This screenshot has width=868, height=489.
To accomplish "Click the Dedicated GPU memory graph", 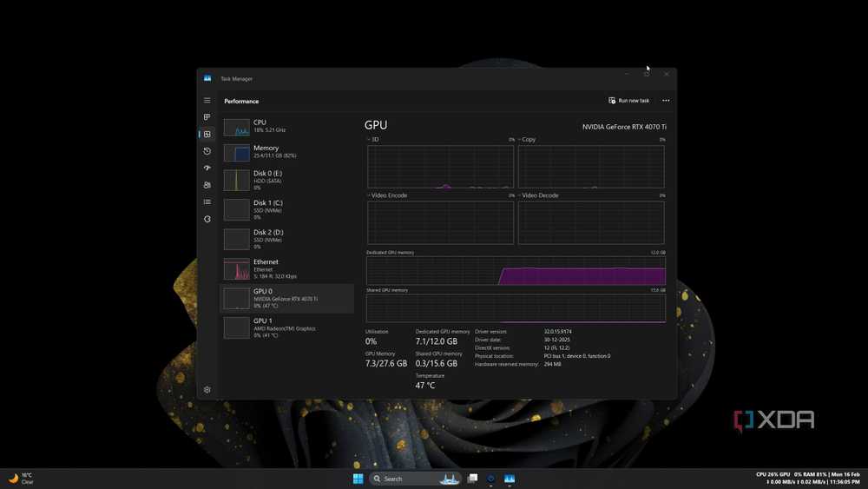I will [516, 270].
